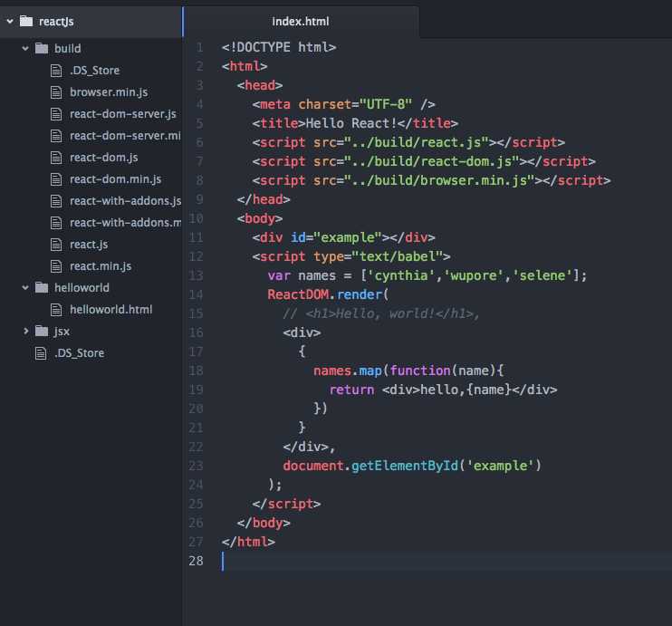Image resolution: width=672 pixels, height=626 pixels.
Task: Click file icon beside react-dom.min.js
Action: point(56,179)
